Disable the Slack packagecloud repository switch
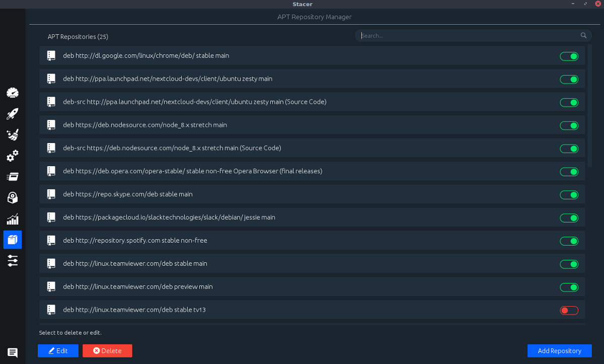Screen dimensions: 604x364 569,218
